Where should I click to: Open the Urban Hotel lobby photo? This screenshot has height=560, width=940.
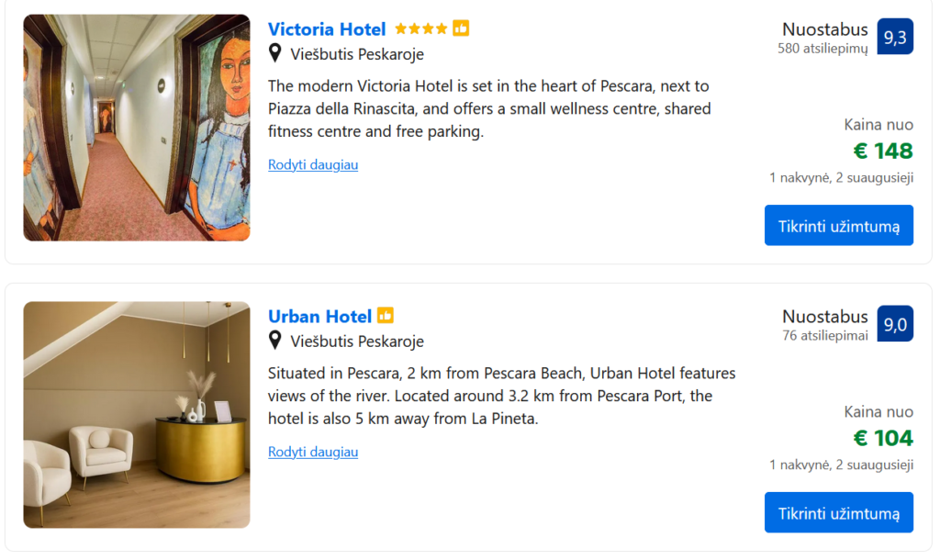pos(137,415)
